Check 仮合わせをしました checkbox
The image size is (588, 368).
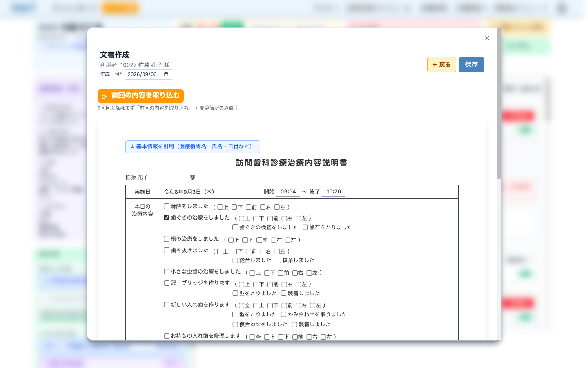pyautogui.click(x=235, y=324)
